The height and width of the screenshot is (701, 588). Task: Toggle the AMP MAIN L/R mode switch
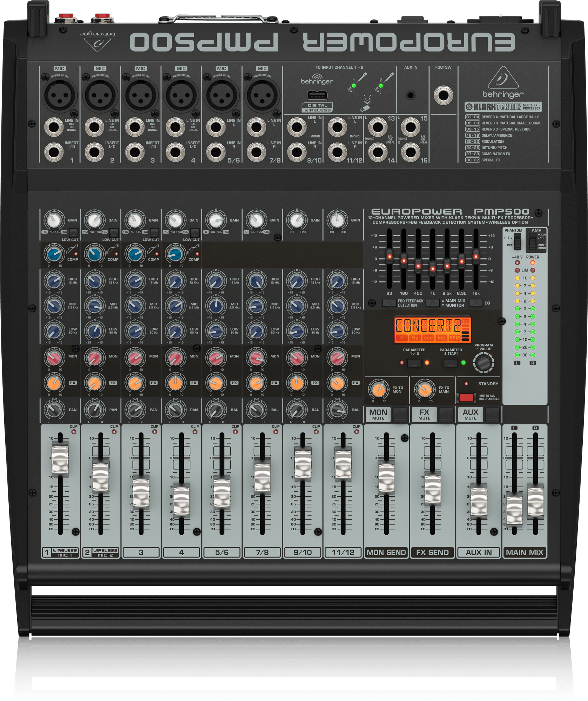tap(533, 242)
